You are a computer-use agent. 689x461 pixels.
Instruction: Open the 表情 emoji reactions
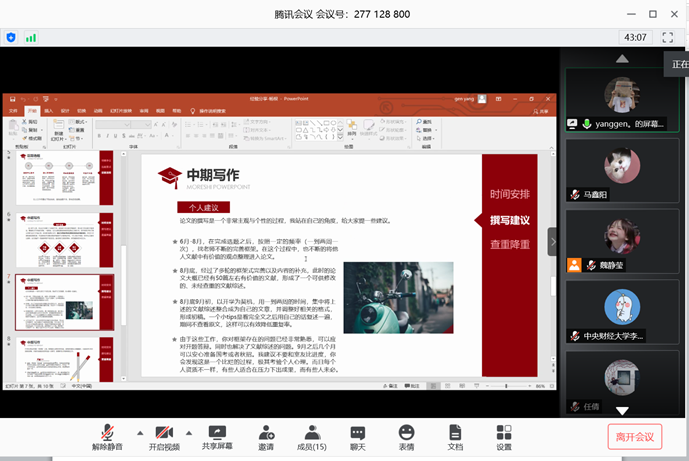[x=406, y=438]
